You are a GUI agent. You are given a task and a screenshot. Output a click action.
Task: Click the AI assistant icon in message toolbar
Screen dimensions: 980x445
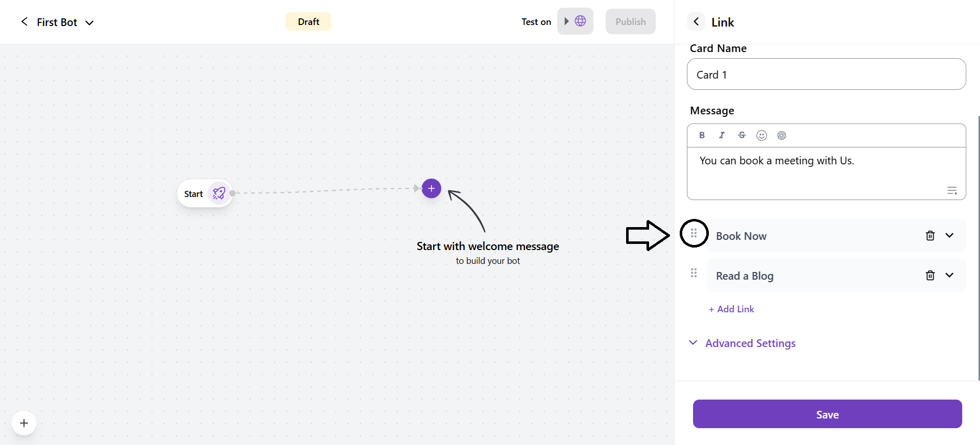tap(781, 135)
